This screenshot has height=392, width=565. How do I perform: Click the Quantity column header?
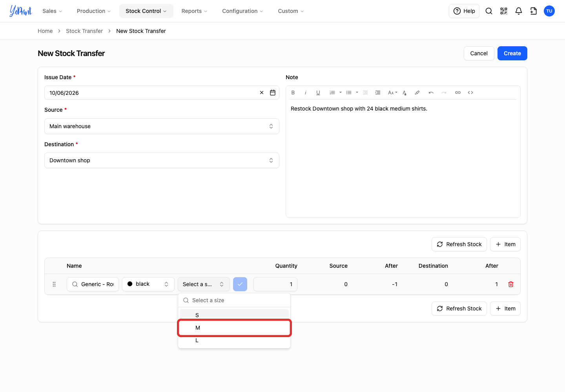(x=286, y=266)
